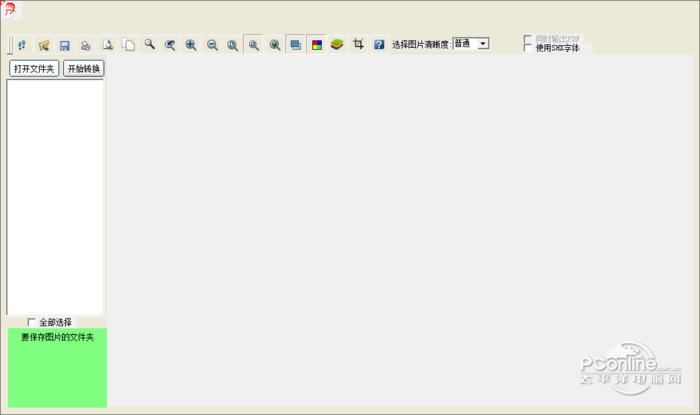Click the four-color square background color icon

(317, 45)
